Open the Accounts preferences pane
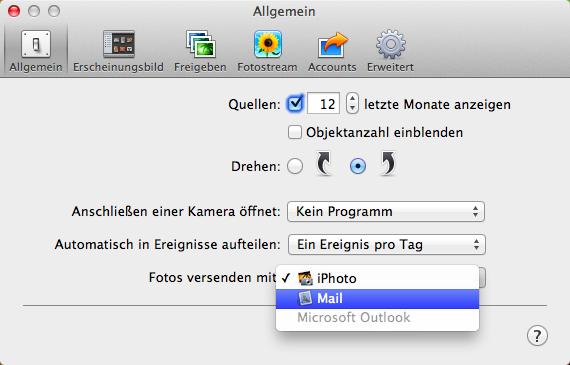This screenshot has height=365, width=570. tap(332, 51)
